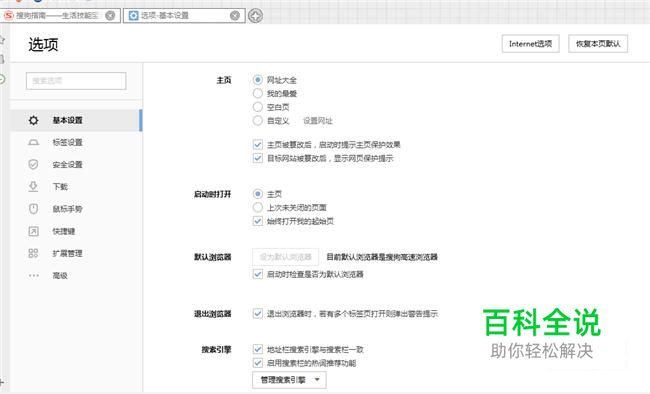
Task: Switch to the 选项-基本设置 tab
Action: (184, 16)
